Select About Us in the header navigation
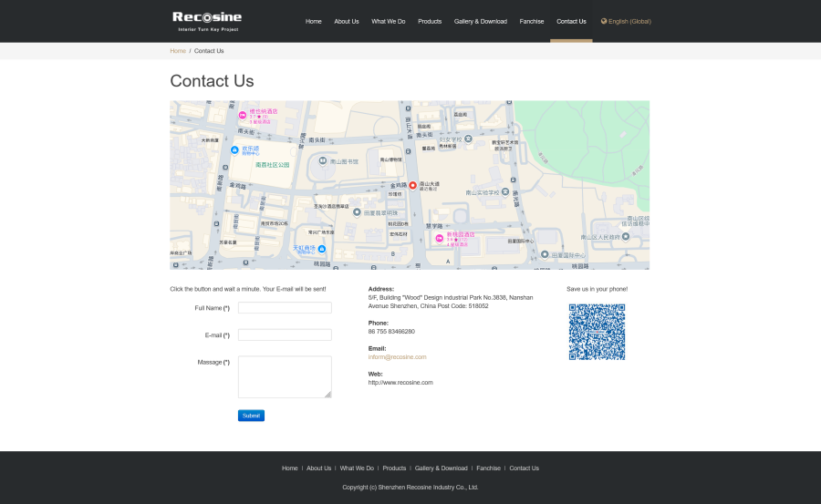This screenshot has width=821, height=504. click(347, 21)
